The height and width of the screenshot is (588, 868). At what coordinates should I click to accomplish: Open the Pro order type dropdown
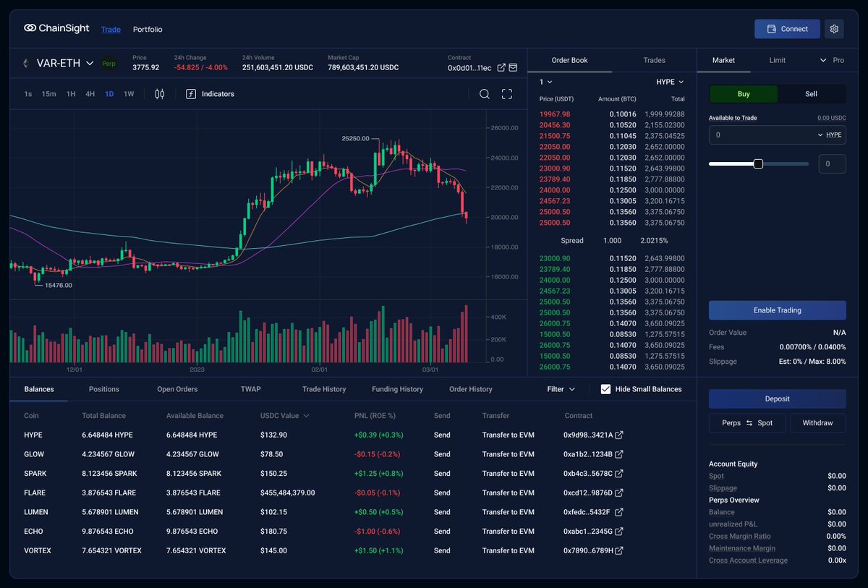[832, 61]
